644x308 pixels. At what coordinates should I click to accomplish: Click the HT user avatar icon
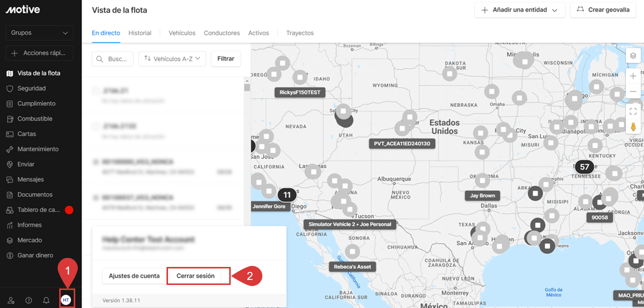(66, 299)
